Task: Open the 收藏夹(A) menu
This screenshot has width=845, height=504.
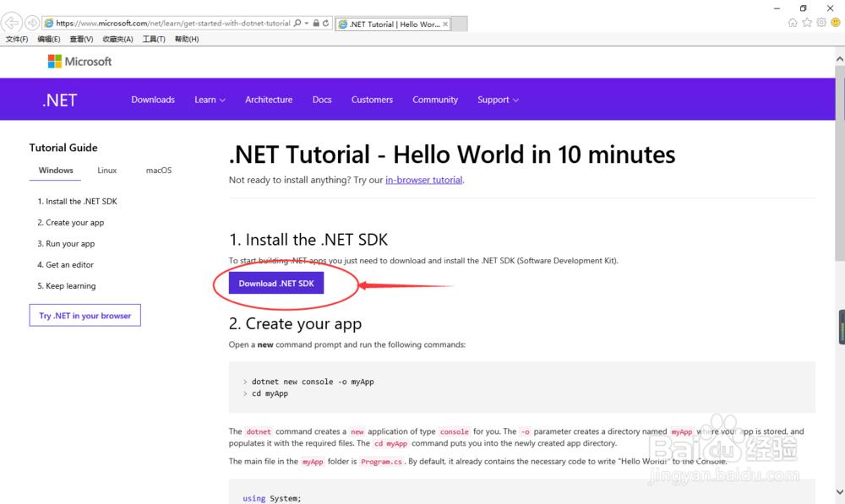Action: click(x=117, y=40)
